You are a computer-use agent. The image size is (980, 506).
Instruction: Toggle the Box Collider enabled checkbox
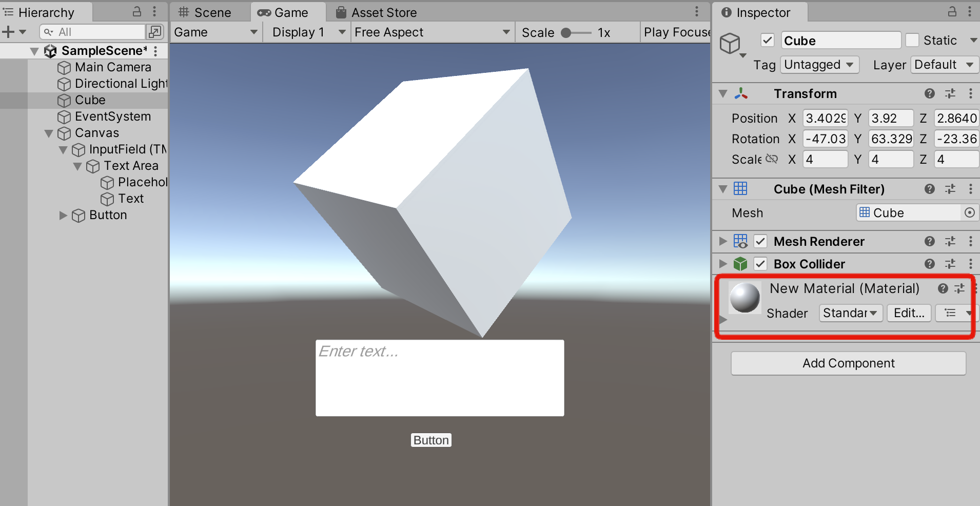[761, 264]
